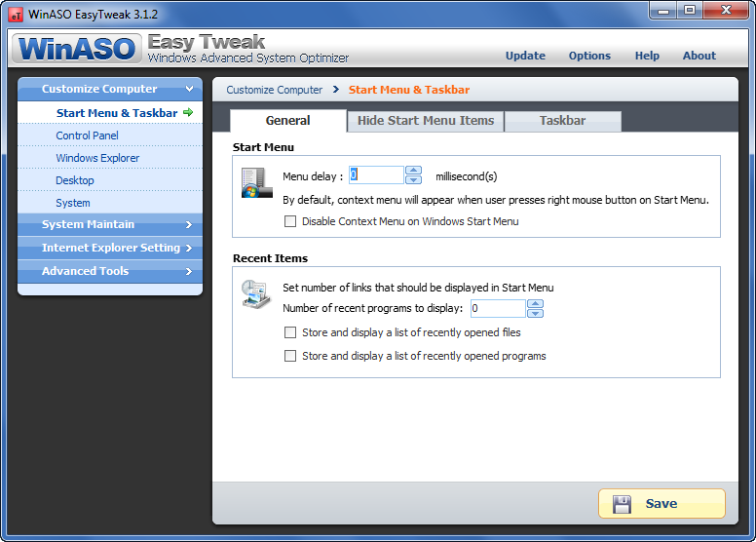The width and height of the screenshot is (756, 542).
Task: Increase the Menu delay value
Action: coord(414,171)
